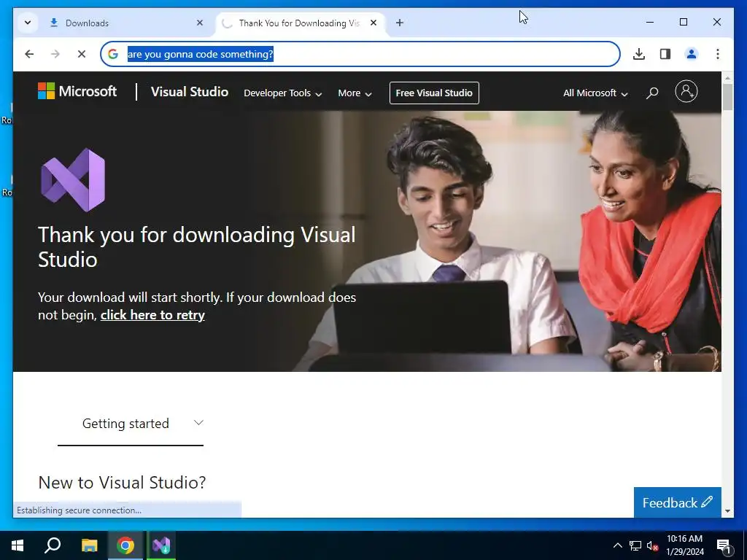
Task: Click 'Thank you for downloading Visual Studio' heading
Action: tap(197, 247)
